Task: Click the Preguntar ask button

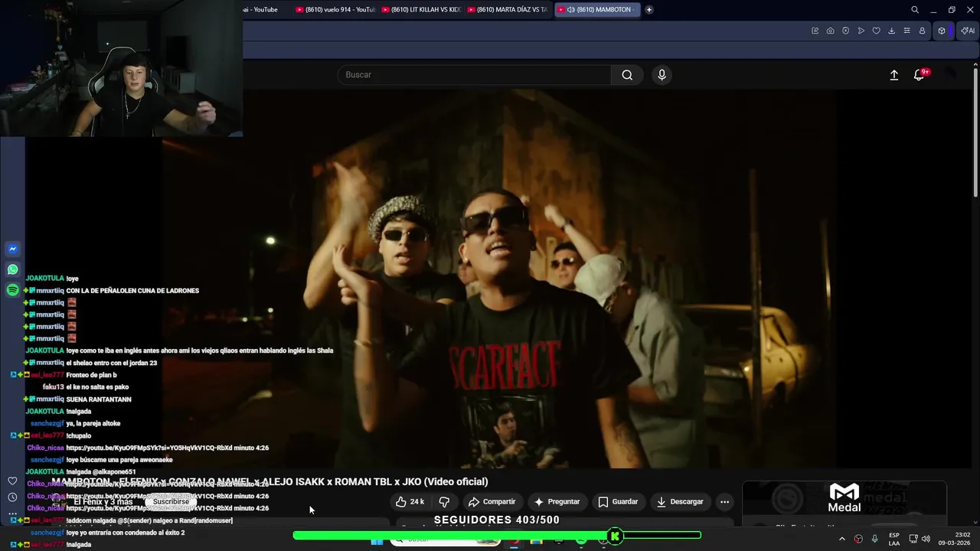Action: point(557,502)
